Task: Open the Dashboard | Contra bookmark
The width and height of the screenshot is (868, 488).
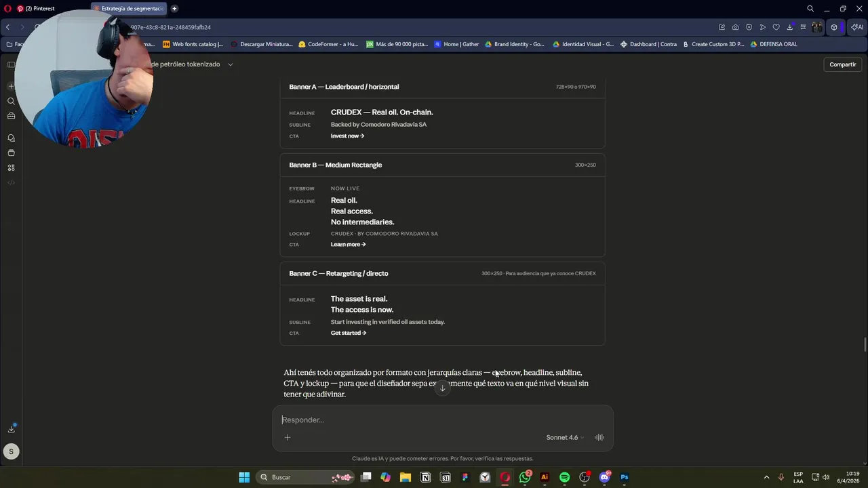Action: click(x=648, y=44)
